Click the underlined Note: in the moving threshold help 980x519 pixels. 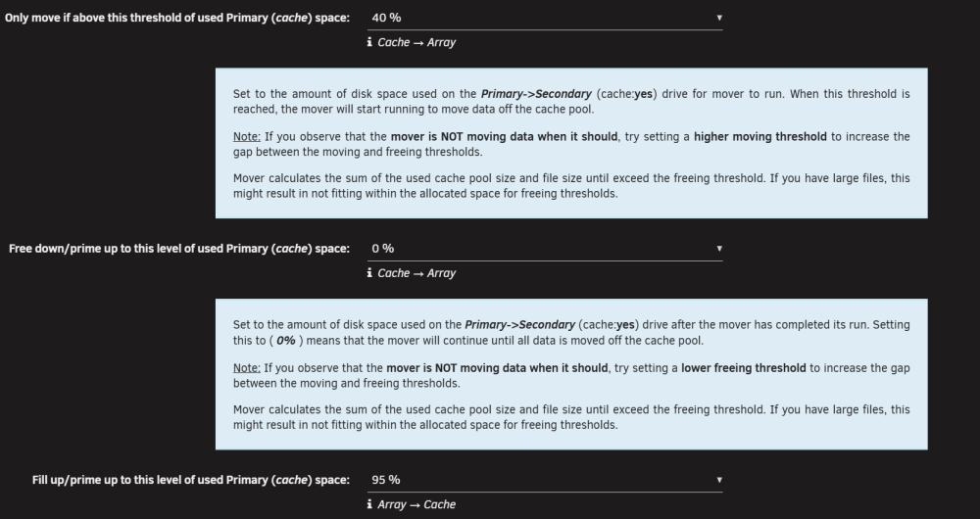pyautogui.click(x=247, y=137)
